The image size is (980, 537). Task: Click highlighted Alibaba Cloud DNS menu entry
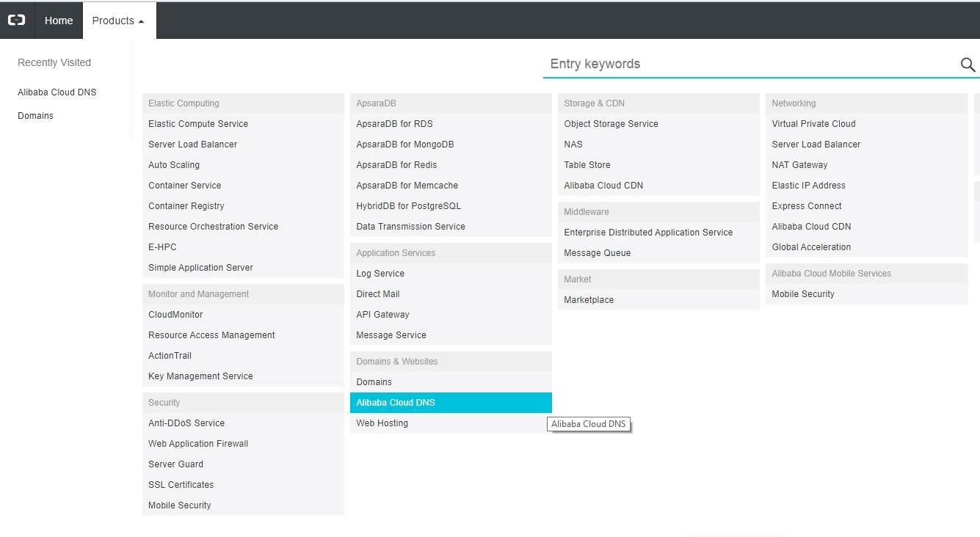pos(451,403)
